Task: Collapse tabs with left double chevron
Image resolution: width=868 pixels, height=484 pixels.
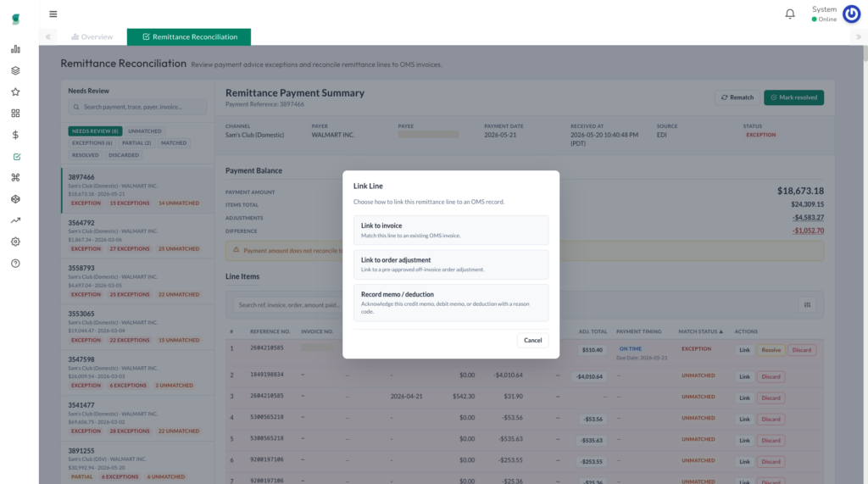Action: point(48,37)
